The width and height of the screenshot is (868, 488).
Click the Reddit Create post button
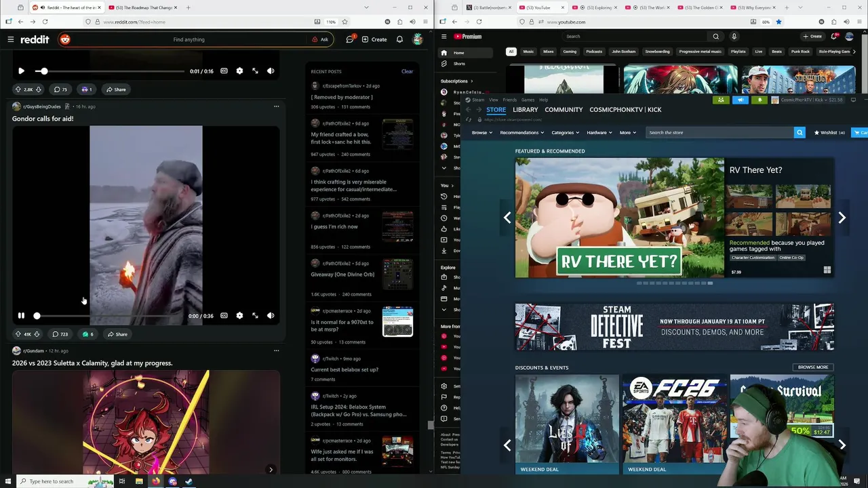point(374,39)
